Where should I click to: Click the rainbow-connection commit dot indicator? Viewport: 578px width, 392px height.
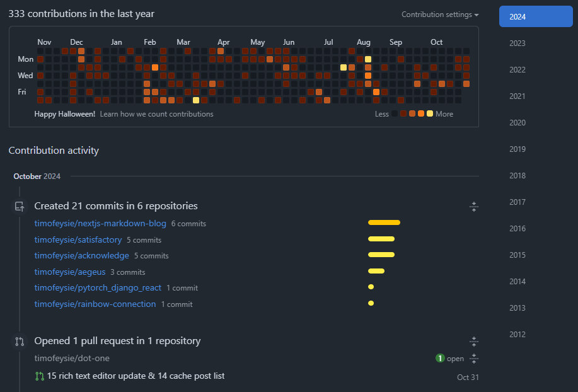click(x=371, y=303)
